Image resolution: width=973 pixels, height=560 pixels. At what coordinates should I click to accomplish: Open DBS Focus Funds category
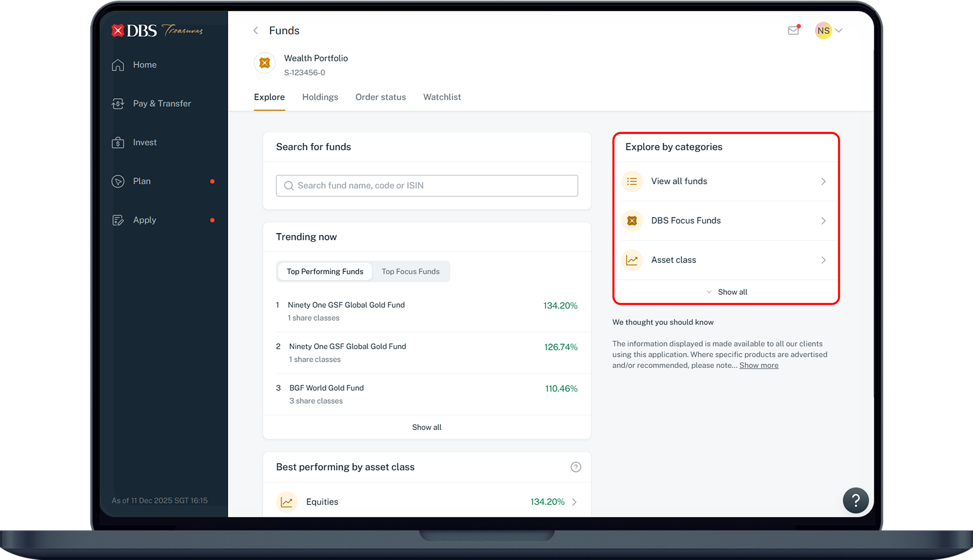tap(686, 221)
